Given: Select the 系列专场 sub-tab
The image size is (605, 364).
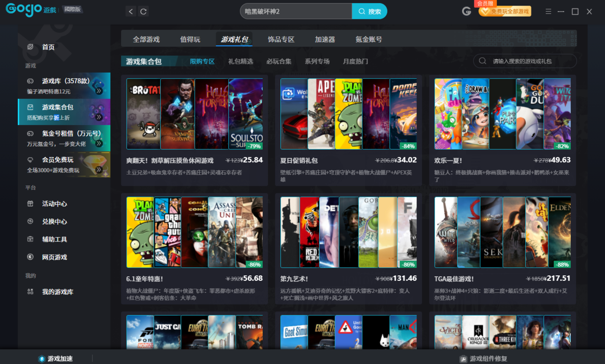Looking at the screenshot, I should click(317, 62).
